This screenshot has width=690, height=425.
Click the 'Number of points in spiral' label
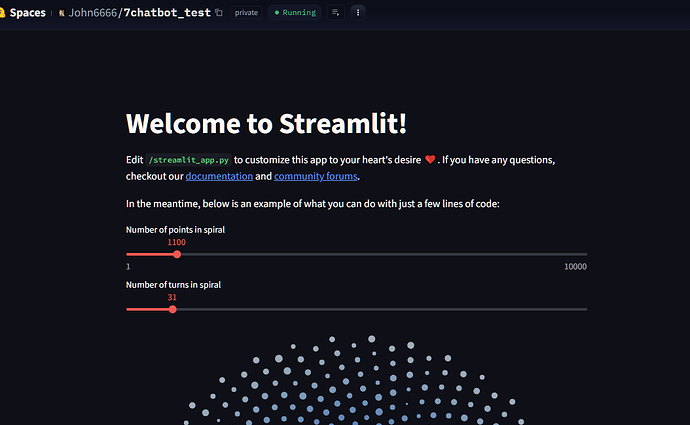coord(175,230)
